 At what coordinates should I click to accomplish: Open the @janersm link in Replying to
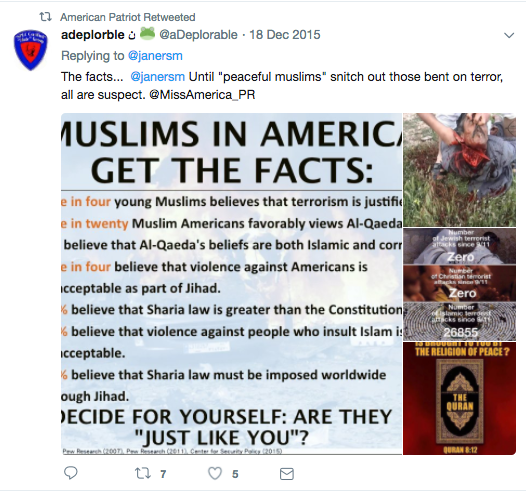[155, 56]
